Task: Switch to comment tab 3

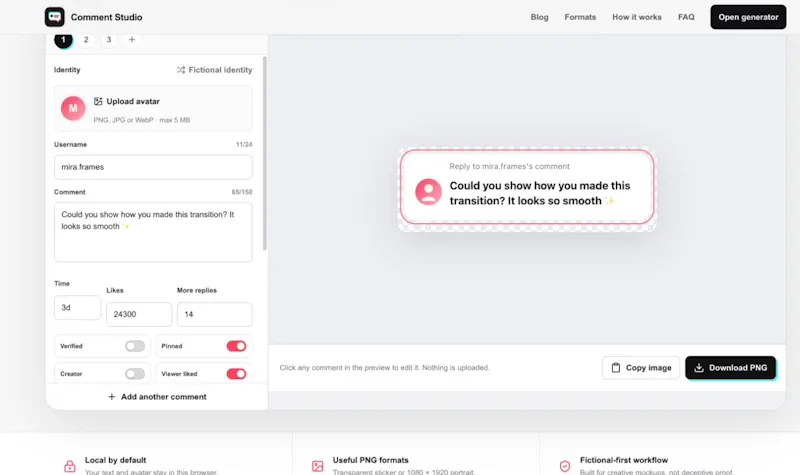Action: [109, 39]
